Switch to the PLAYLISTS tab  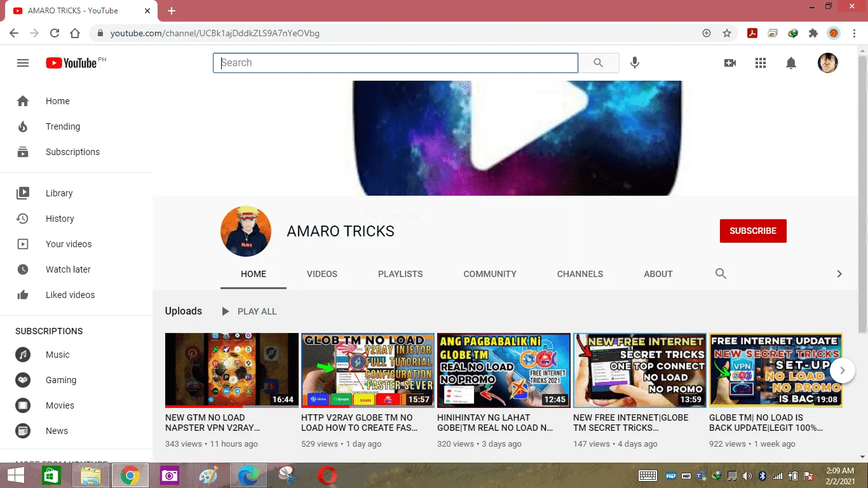point(400,274)
